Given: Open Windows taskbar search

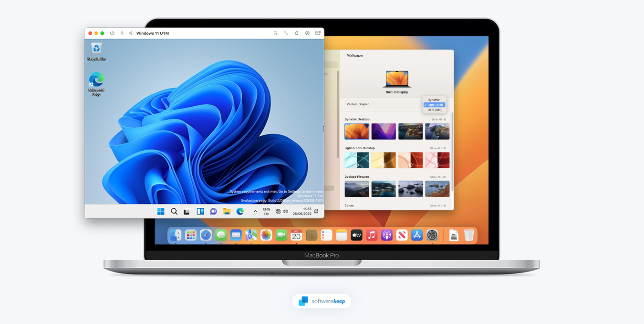Looking at the screenshot, I should coord(174,212).
